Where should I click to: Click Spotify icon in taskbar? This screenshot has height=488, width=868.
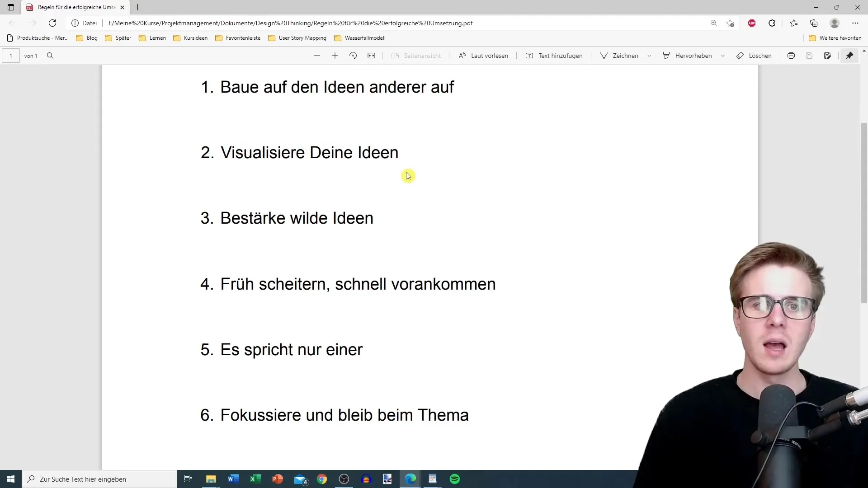(x=454, y=479)
